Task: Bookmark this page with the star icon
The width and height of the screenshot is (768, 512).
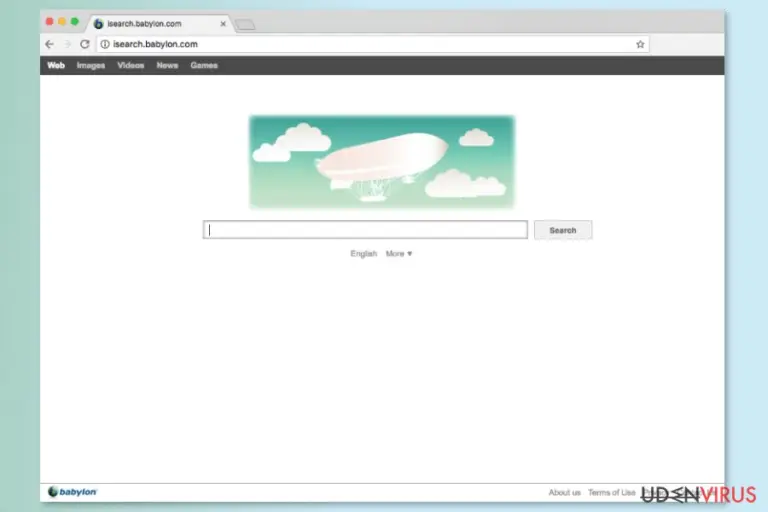Action: 640,44
